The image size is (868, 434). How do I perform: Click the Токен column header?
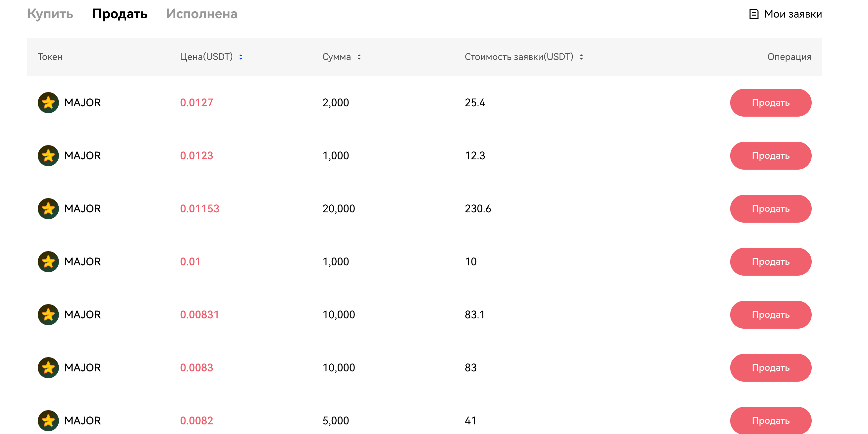coord(50,57)
